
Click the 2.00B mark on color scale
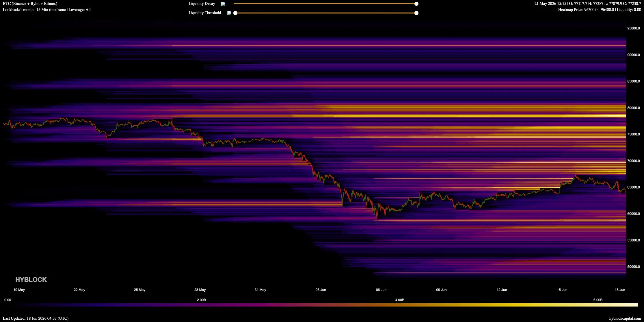pos(201,300)
